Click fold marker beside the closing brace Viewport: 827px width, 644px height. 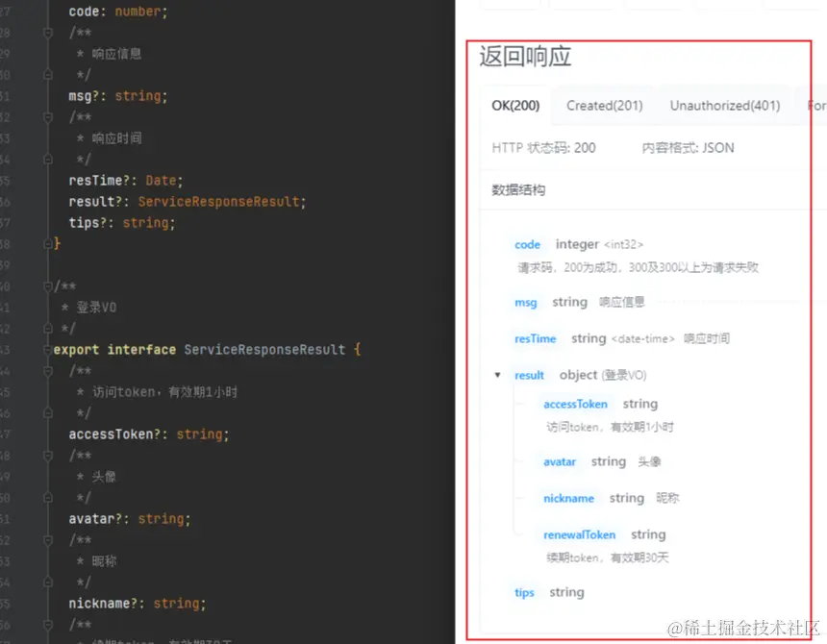click(48, 244)
